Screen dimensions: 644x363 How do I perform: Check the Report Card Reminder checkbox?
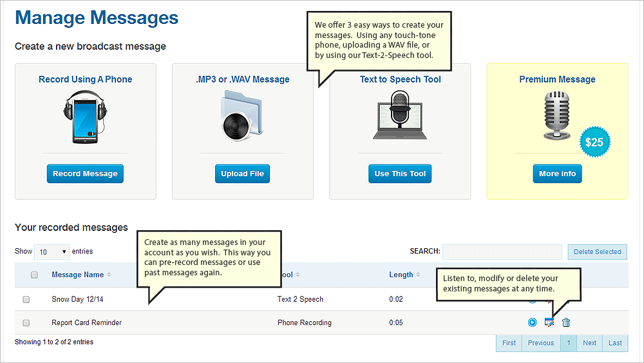click(26, 323)
